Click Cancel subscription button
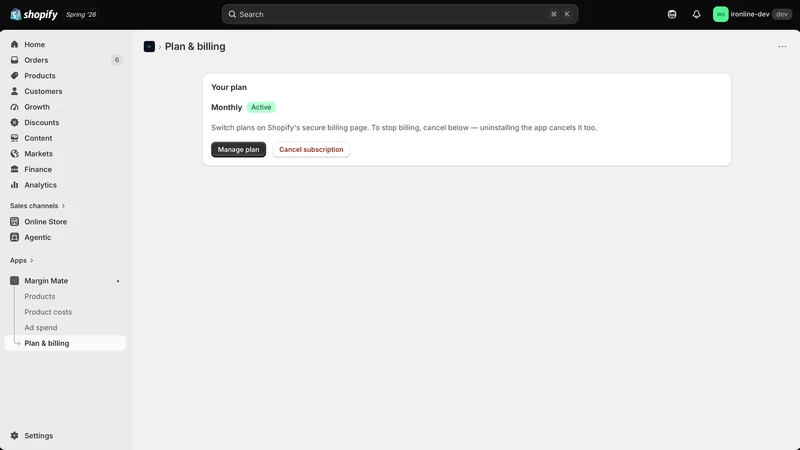 (x=311, y=149)
